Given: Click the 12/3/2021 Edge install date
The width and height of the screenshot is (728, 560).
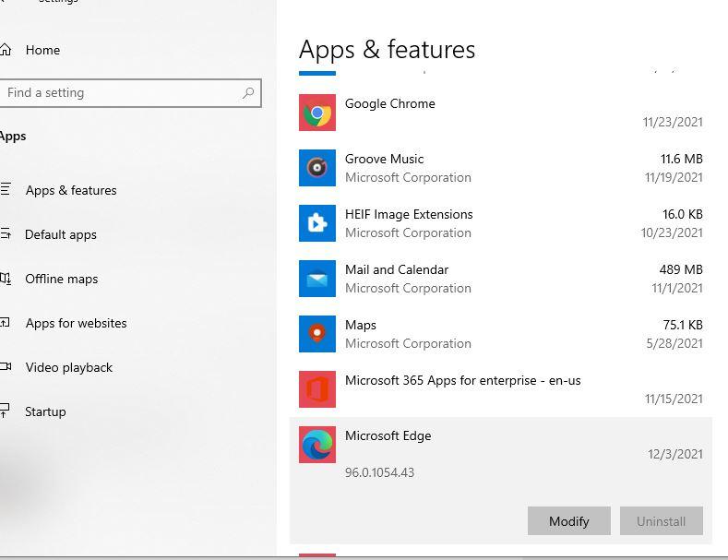Looking at the screenshot, I should [x=675, y=454].
